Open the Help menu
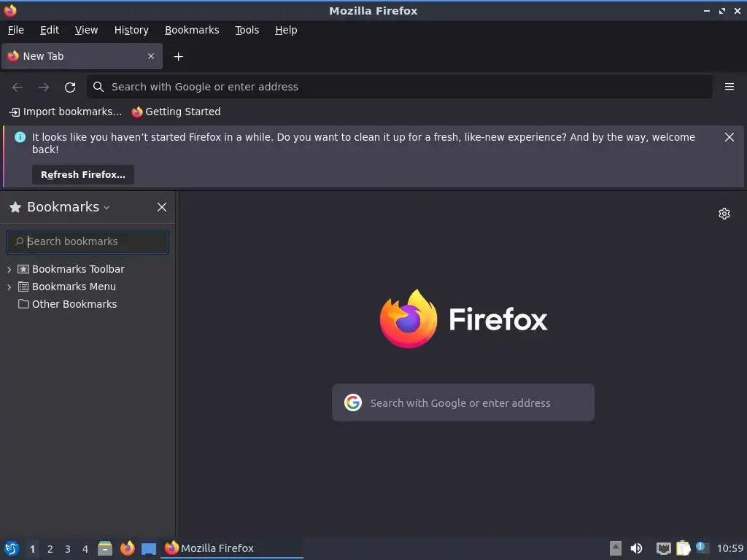Image resolution: width=747 pixels, height=560 pixels. click(x=286, y=30)
